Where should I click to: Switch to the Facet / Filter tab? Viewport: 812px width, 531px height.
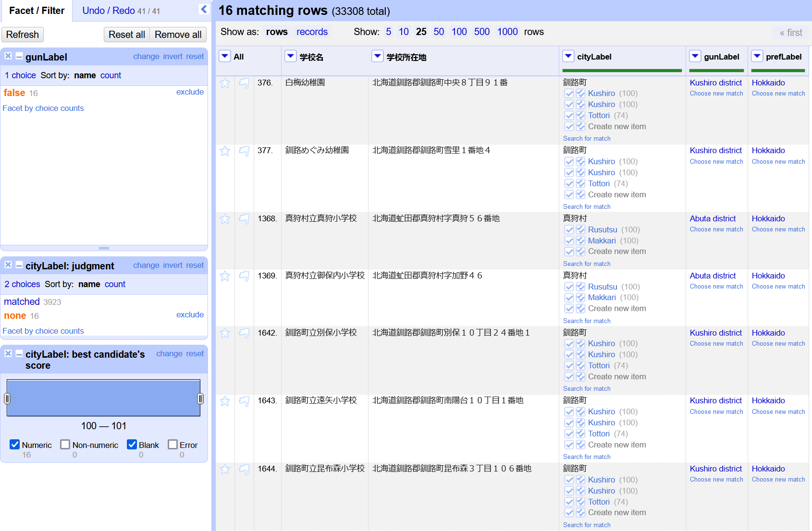pos(37,11)
